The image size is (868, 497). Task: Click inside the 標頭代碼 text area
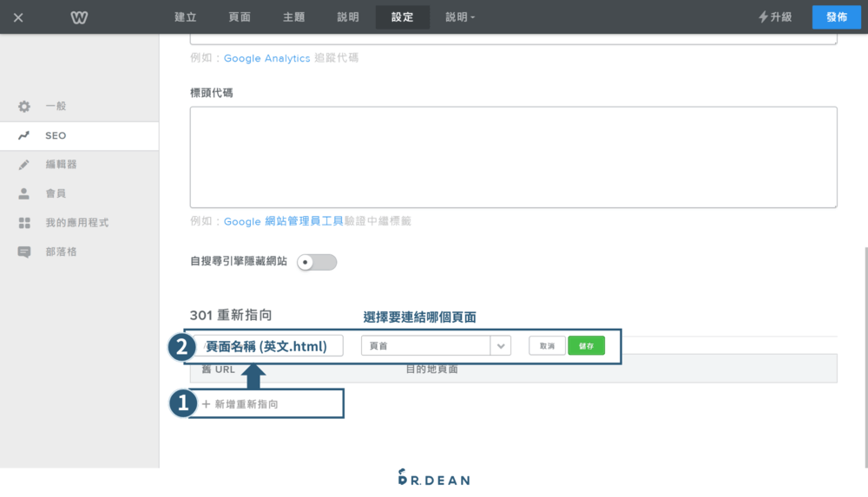pos(514,157)
